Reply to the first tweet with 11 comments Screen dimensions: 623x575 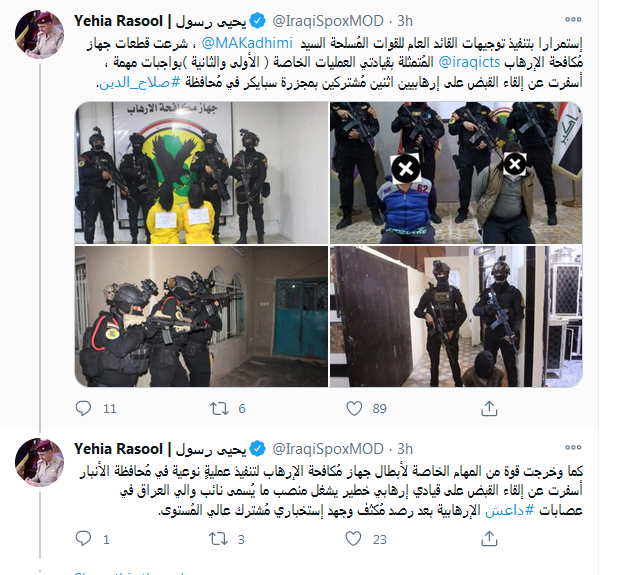tap(83, 408)
